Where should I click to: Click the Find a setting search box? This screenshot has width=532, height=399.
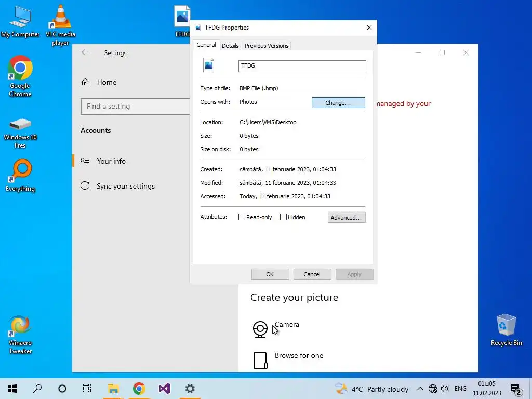pyautogui.click(x=135, y=106)
